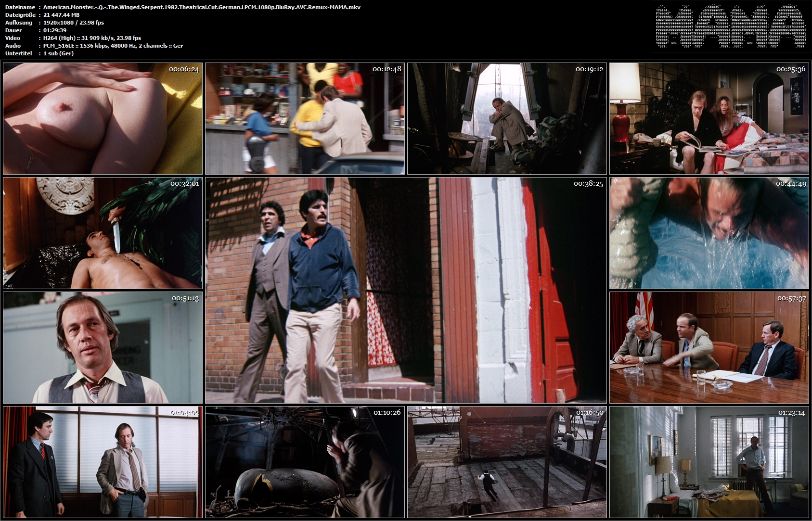Click the conference table frame at 00:57:37
This screenshot has width=812, height=521.
tap(709, 347)
